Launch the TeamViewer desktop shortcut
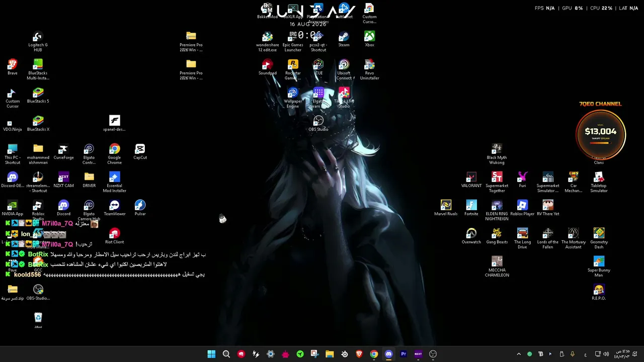 click(114, 208)
